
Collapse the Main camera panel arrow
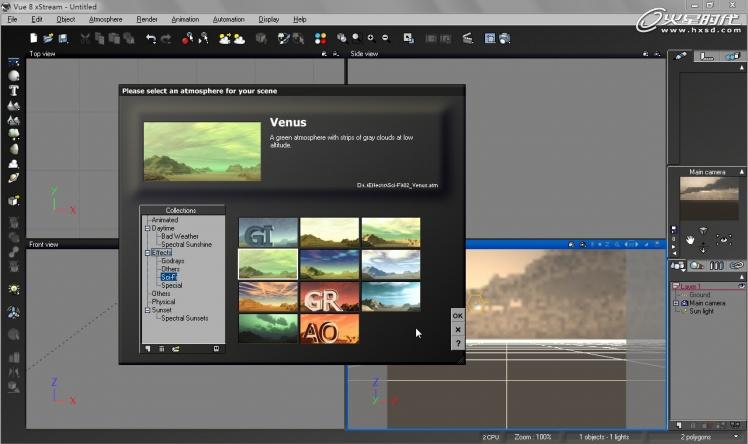pyautogui.click(x=742, y=171)
